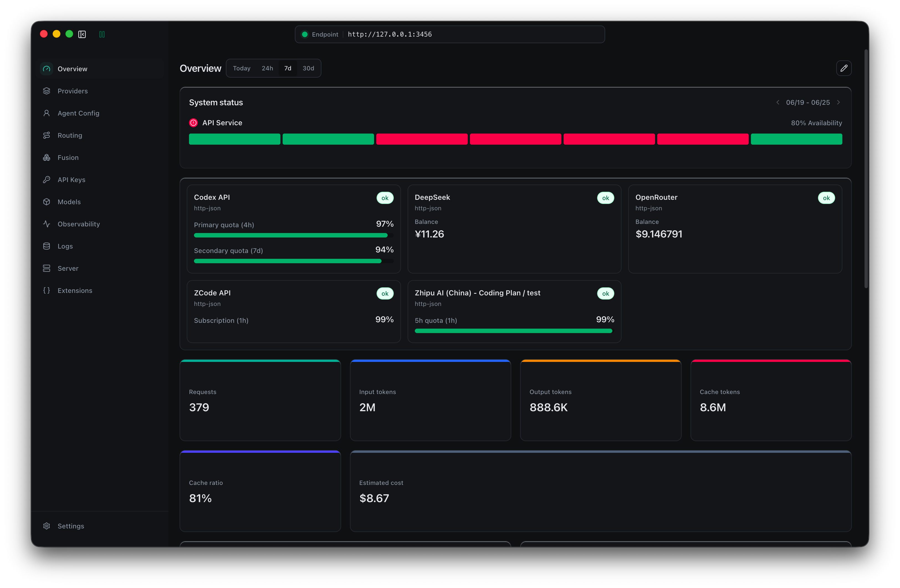Screen dimensions: 900x588
Task: Open Providers page label
Action: coord(73,91)
